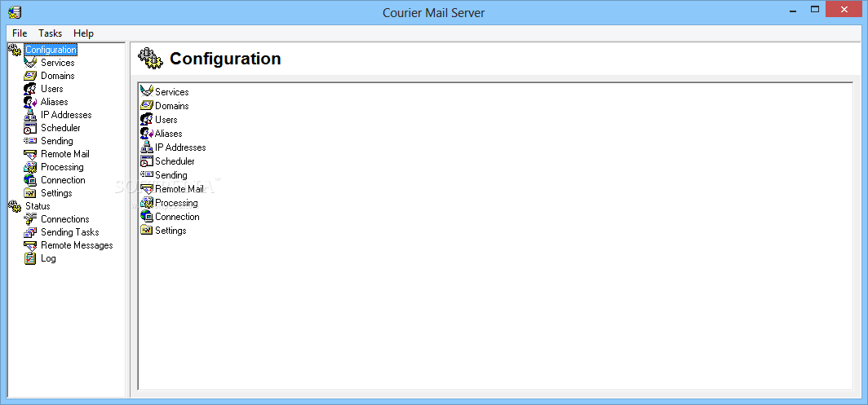Screen dimensions: 868x405
Task: Select 'Remote Mail' text in the main list
Action: click(179, 189)
